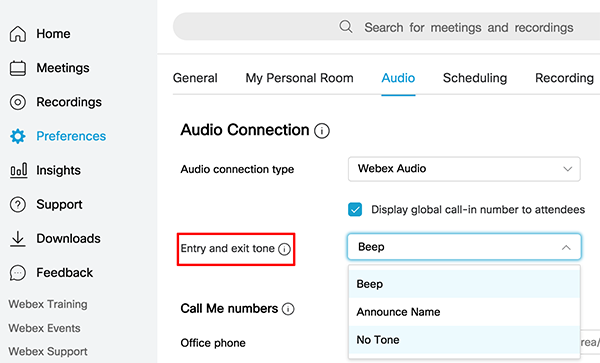600x363 pixels.
Task: Click the Call Me numbers heading text
Action: click(229, 308)
